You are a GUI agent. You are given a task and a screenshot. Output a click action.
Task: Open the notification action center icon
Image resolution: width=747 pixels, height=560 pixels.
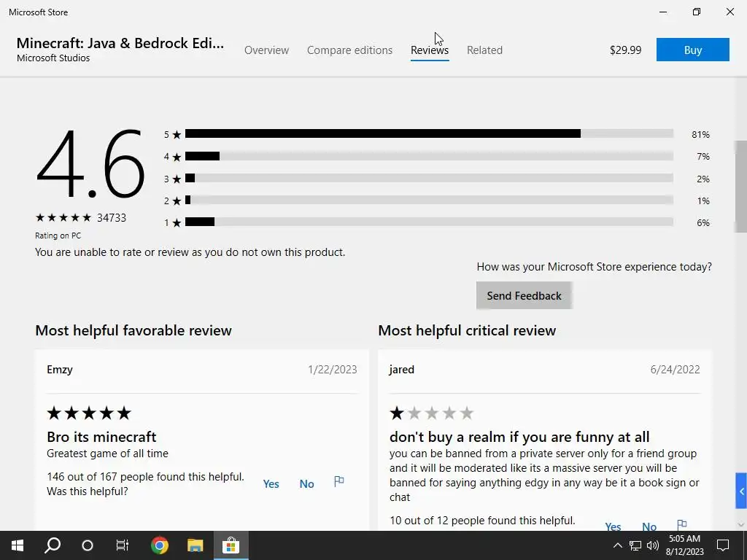coord(723,545)
